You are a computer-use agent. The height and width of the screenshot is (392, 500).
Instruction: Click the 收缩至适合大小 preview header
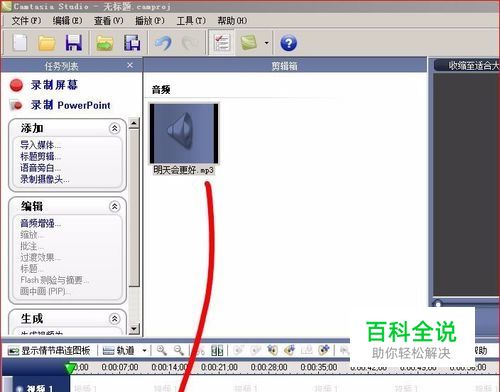pyautogui.click(x=473, y=66)
